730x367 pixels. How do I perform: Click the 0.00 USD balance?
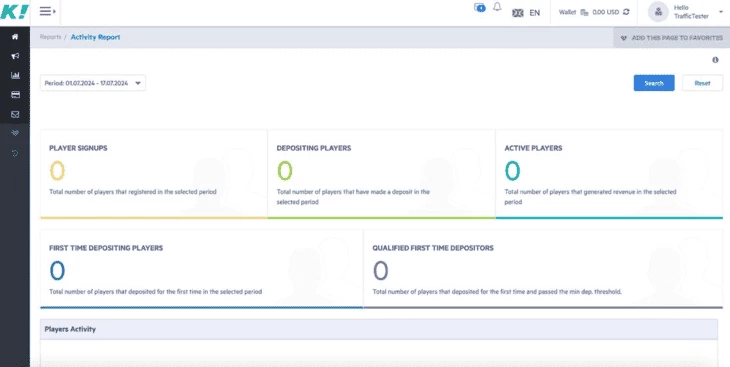click(x=605, y=12)
